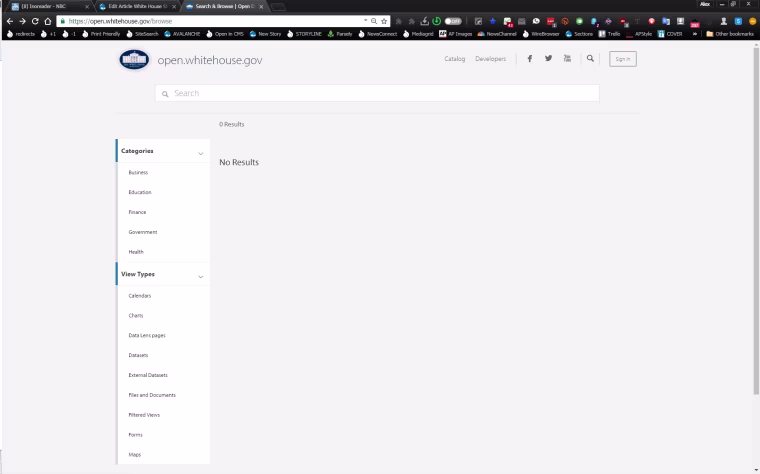The width and height of the screenshot is (760, 474).
Task: Switch to the Inoreader - NBC tab
Action: pyautogui.click(x=50, y=6)
